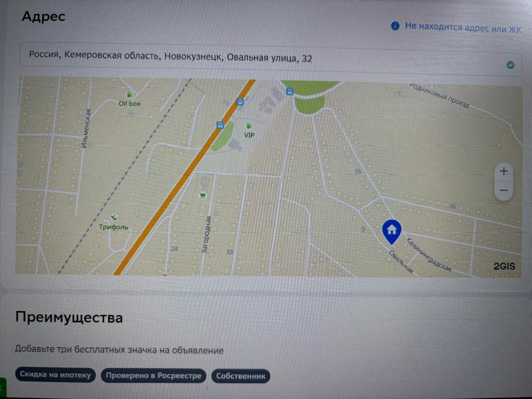The image size is (532, 399).
Task: Click the Овальная street label on map
Action: click(401, 262)
